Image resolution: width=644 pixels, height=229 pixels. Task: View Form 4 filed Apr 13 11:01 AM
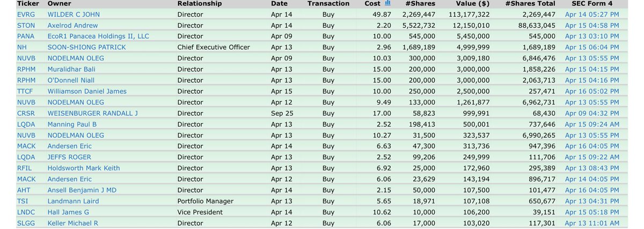592,223
